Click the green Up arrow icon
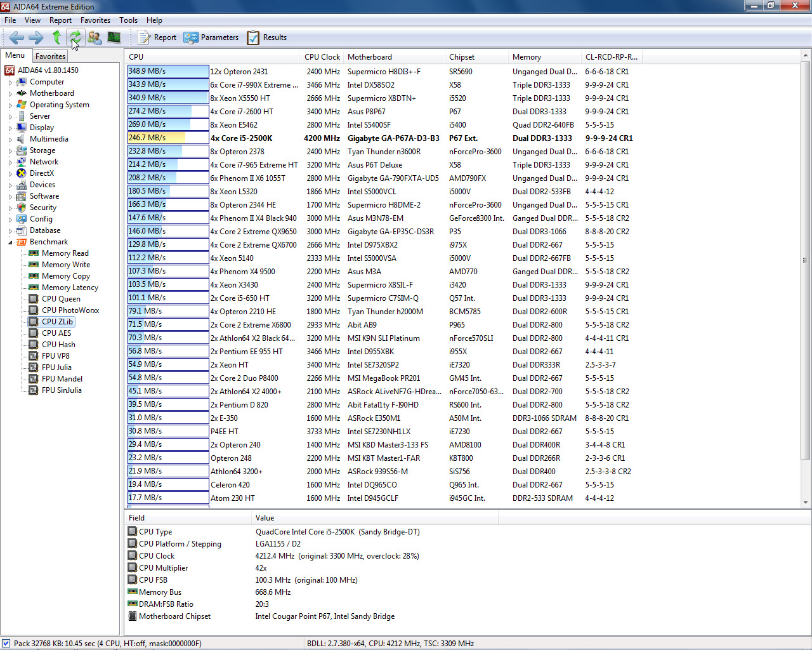 [56, 37]
